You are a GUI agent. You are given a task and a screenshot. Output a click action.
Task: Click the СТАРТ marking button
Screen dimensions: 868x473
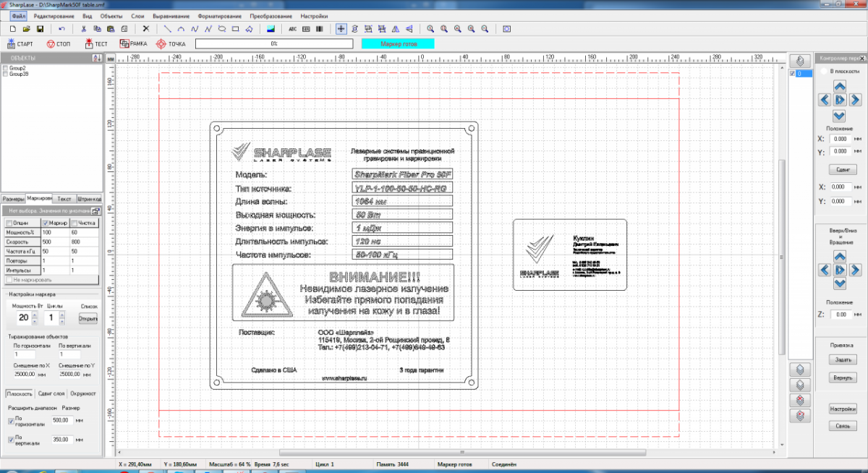pos(20,44)
